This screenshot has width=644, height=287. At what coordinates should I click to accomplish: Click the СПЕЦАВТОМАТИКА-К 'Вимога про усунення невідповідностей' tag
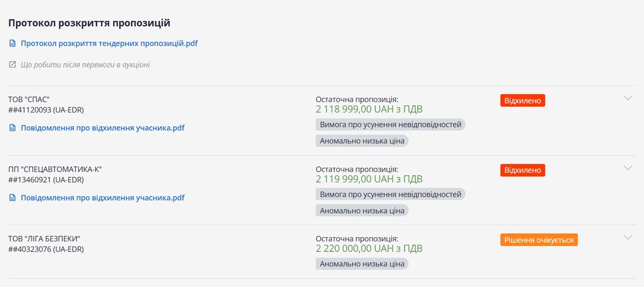tap(391, 194)
